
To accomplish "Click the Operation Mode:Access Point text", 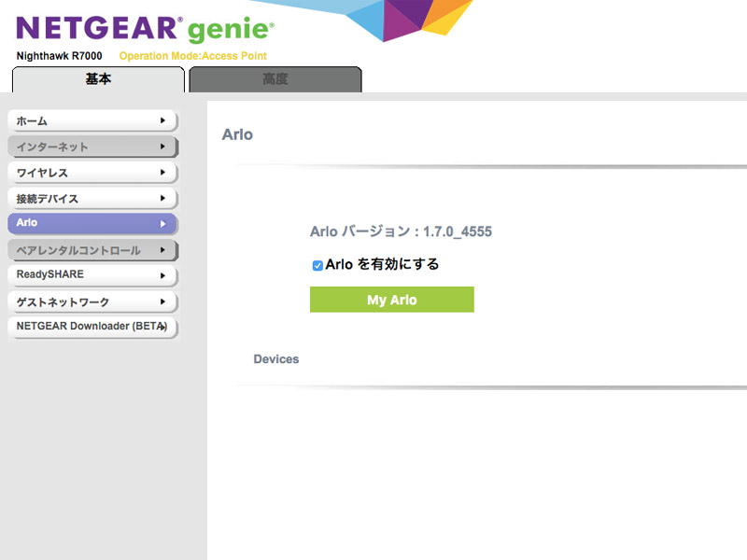I will [192, 56].
